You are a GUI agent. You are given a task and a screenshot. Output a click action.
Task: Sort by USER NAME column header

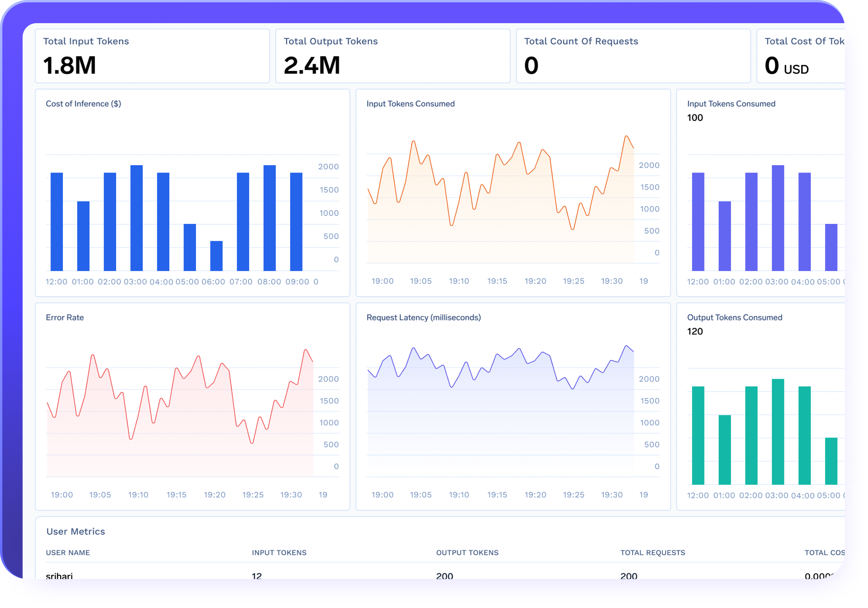tap(68, 552)
